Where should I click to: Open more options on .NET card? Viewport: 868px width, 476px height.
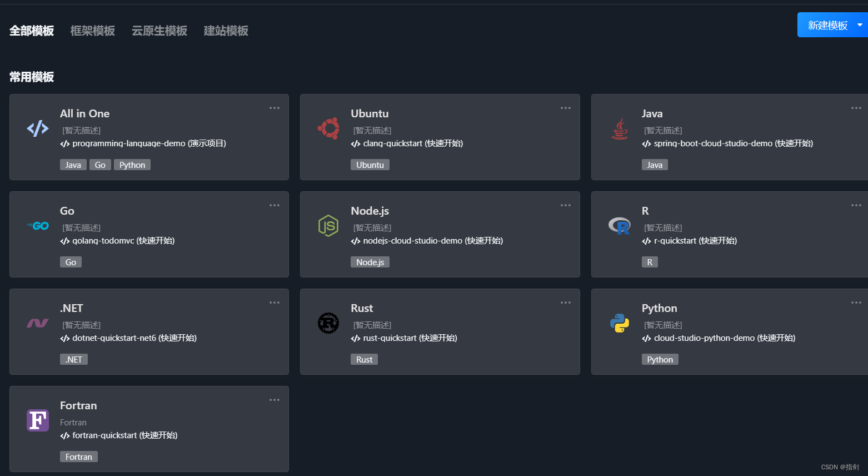point(275,303)
